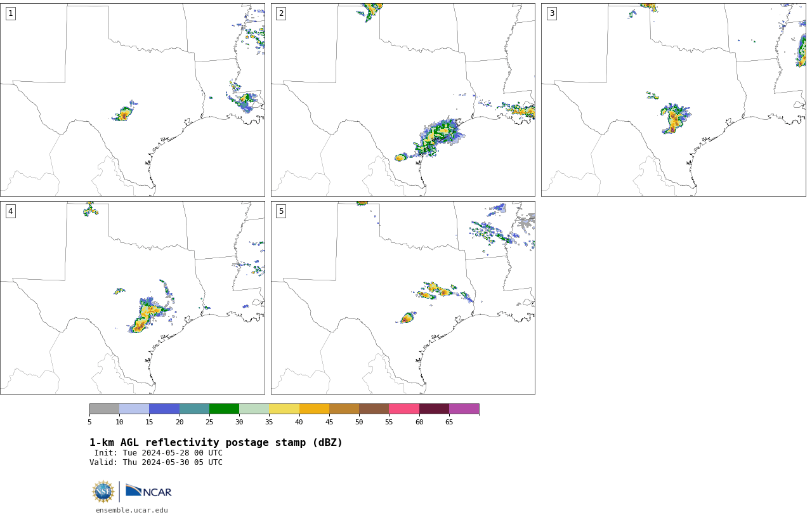The height and width of the screenshot is (517, 812).
Task: Open ensemble member 3 reflectivity map
Action: (x=674, y=100)
